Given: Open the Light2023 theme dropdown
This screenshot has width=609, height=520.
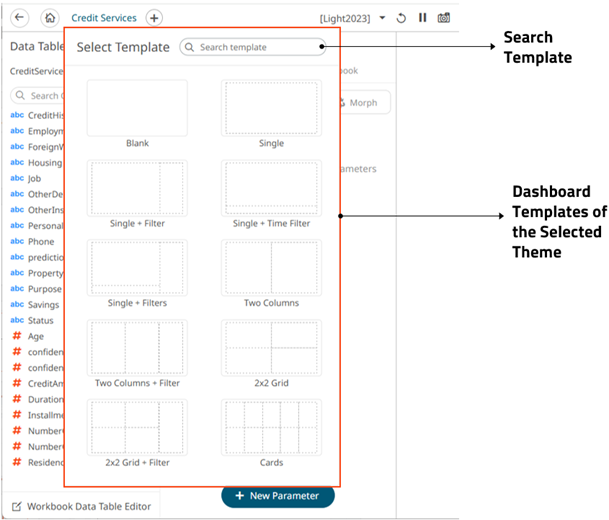Looking at the screenshot, I should pyautogui.click(x=382, y=18).
